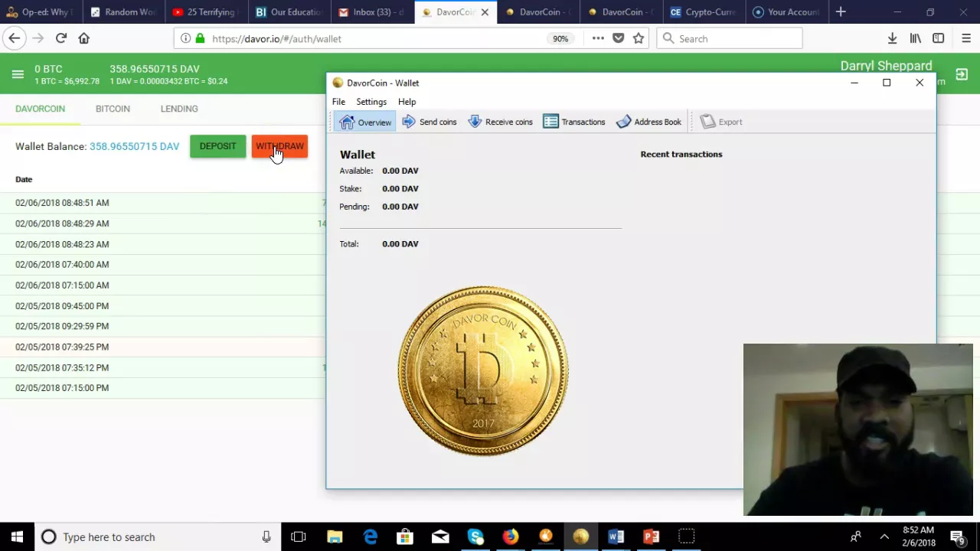
Task: Open the page actions three-dots menu
Action: pyautogui.click(x=598, y=38)
